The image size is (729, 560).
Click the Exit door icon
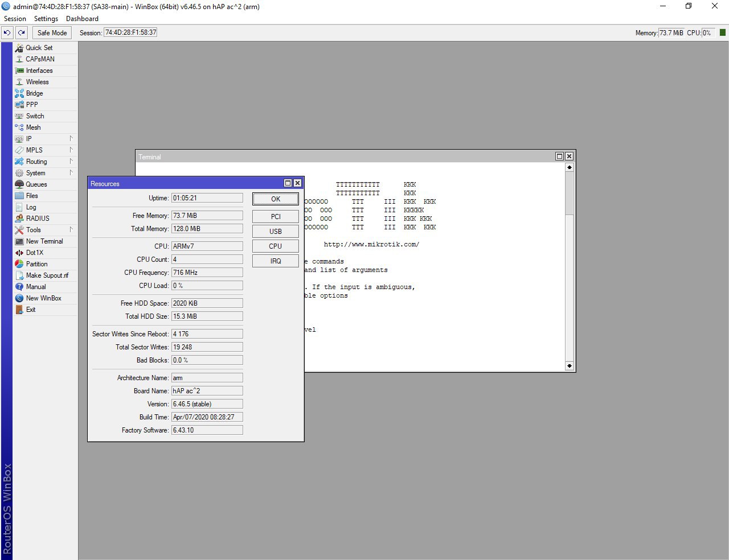click(x=19, y=310)
